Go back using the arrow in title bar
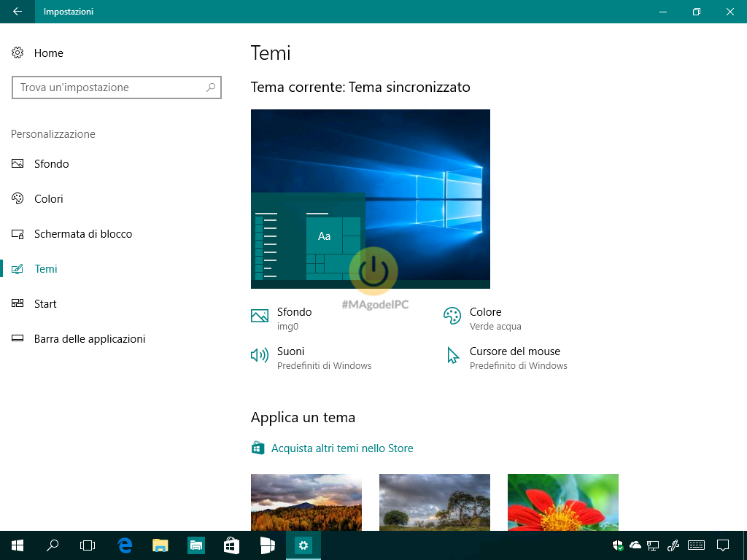 18,12
